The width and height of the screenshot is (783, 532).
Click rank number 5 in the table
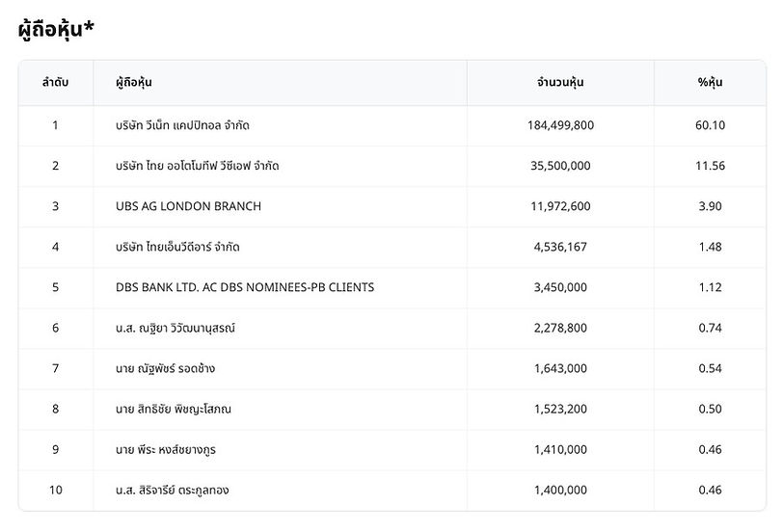tap(55, 287)
